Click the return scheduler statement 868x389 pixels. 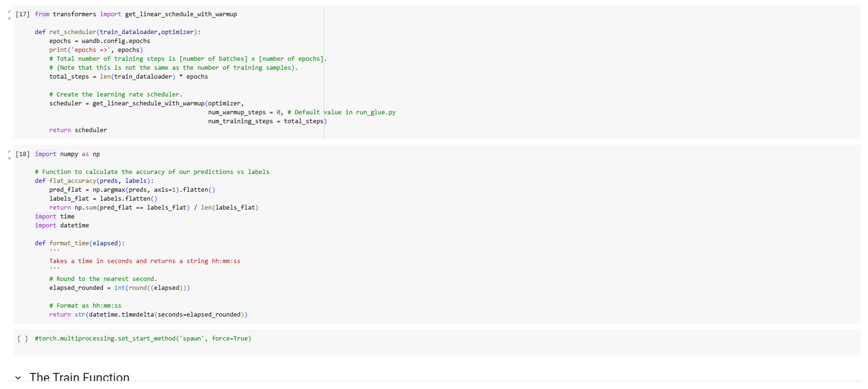tap(78, 130)
